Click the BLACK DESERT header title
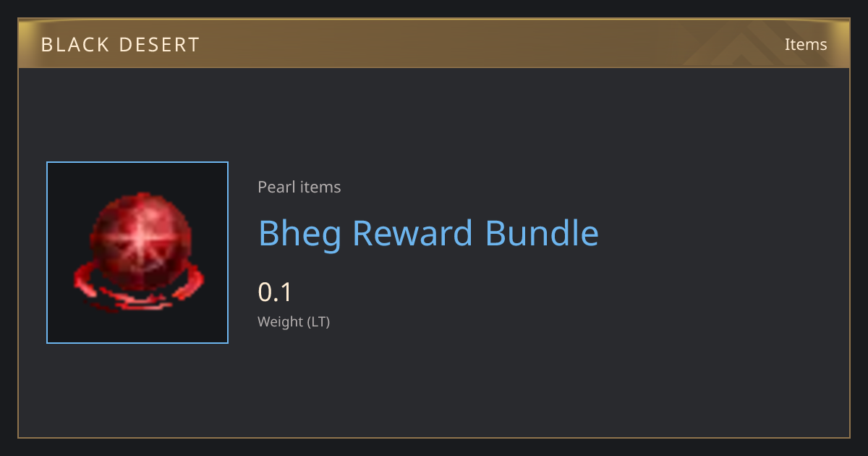Screen dimensions: 868x456 click(120, 45)
